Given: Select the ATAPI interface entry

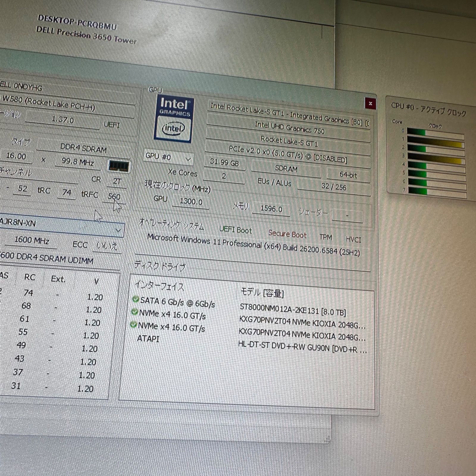Looking at the screenshot, I should pyautogui.click(x=148, y=339).
